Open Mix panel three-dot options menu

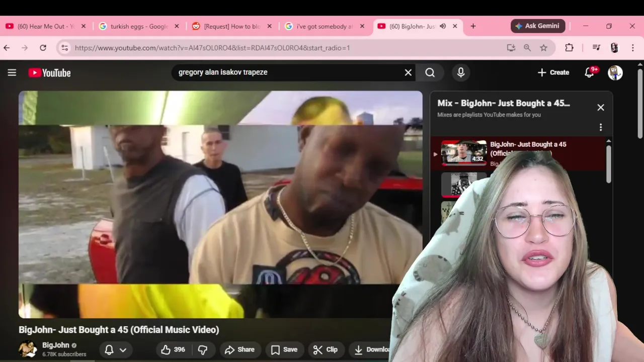(x=601, y=128)
